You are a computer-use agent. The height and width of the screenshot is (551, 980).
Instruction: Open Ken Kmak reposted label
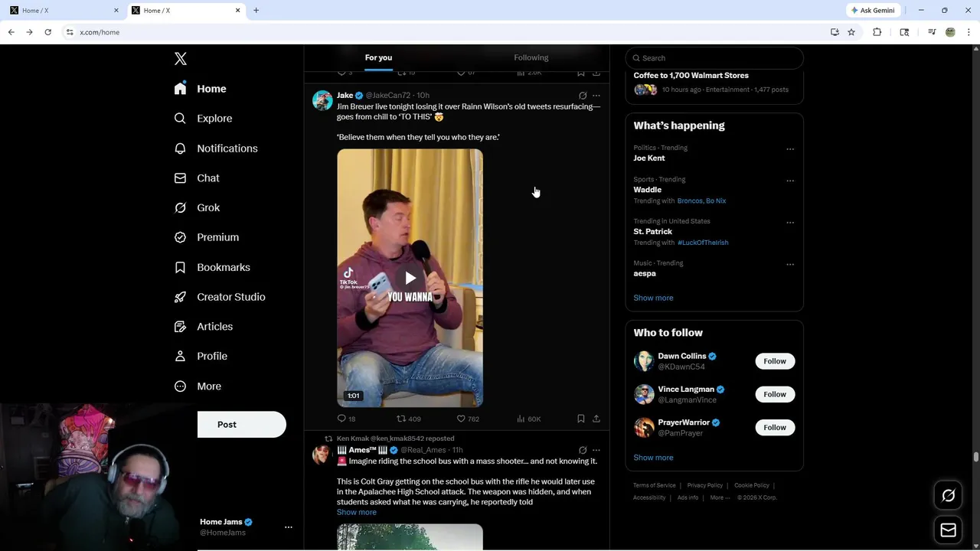tap(395, 439)
